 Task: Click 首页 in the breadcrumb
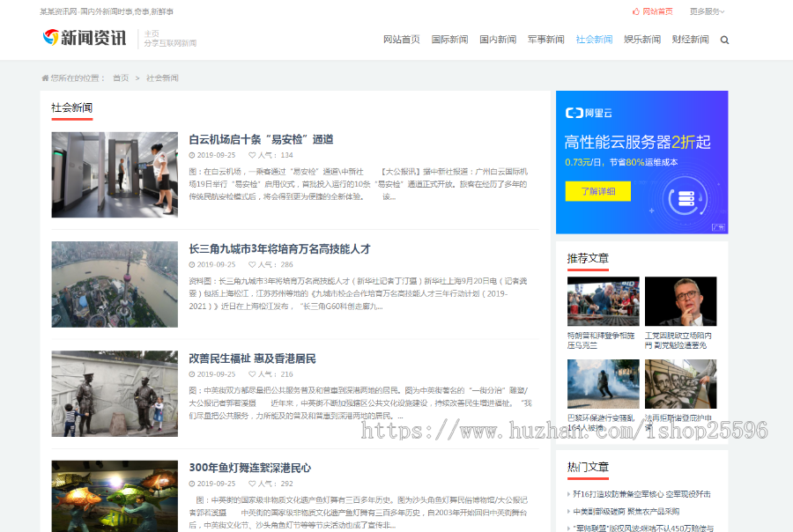[x=121, y=78]
